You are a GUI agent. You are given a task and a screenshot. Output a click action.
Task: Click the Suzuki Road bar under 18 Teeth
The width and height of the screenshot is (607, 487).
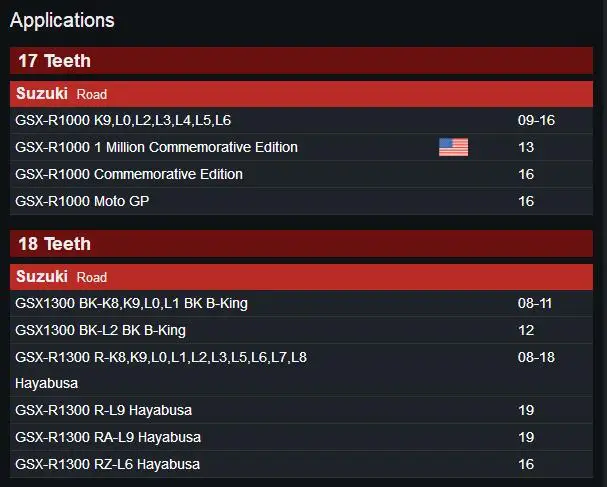point(301,277)
